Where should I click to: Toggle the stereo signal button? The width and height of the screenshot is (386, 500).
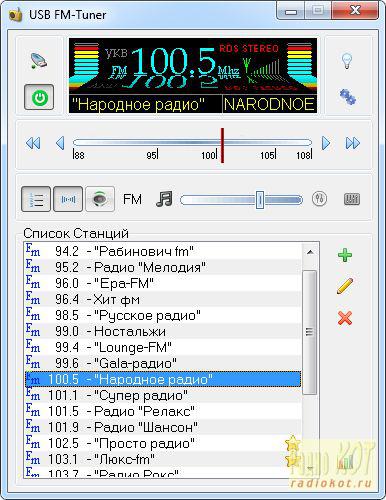[68, 199]
